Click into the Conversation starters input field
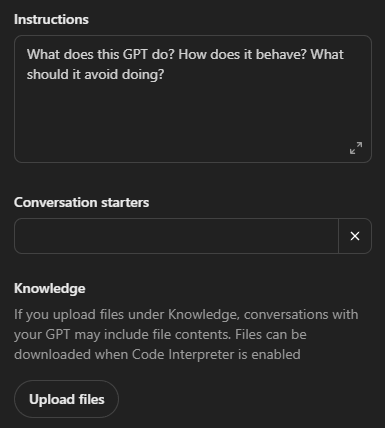The image size is (385, 428). pyautogui.click(x=176, y=236)
